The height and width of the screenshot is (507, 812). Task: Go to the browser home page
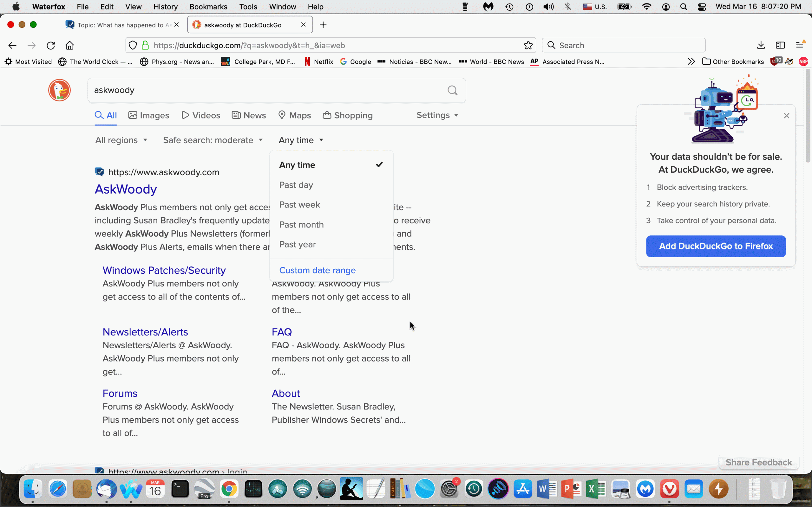click(69, 45)
